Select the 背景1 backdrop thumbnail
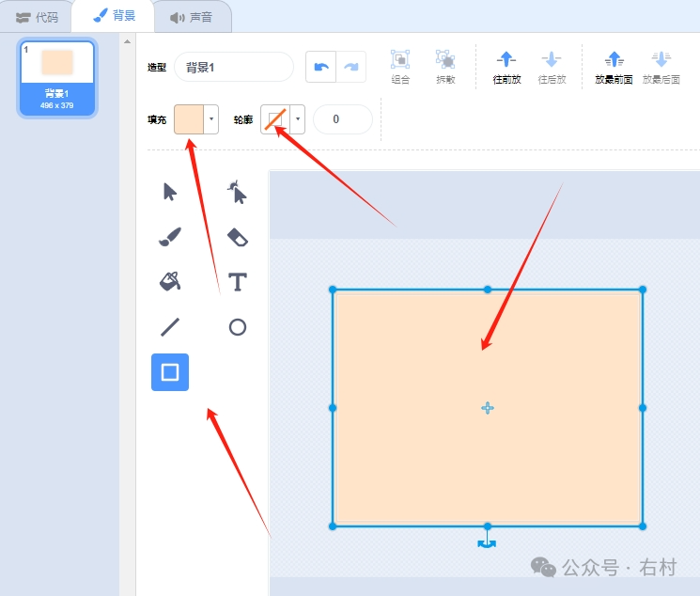This screenshot has height=596, width=700. (57, 77)
